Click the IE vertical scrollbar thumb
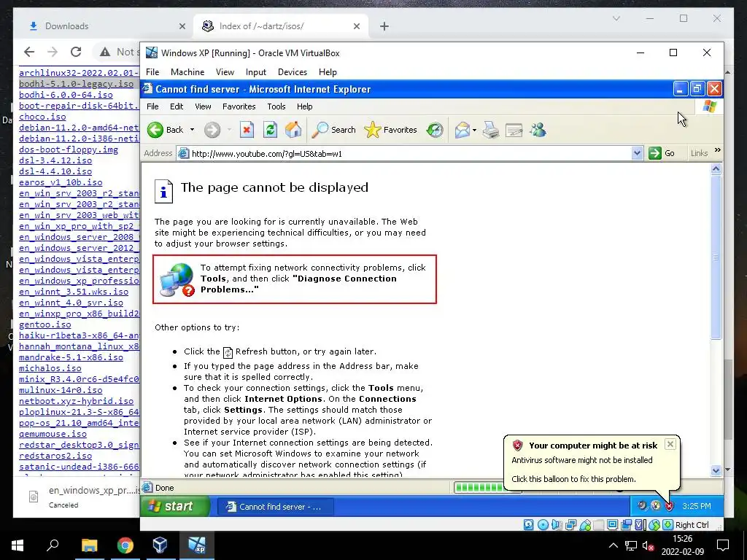 pyautogui.click(x=716, y=257)
